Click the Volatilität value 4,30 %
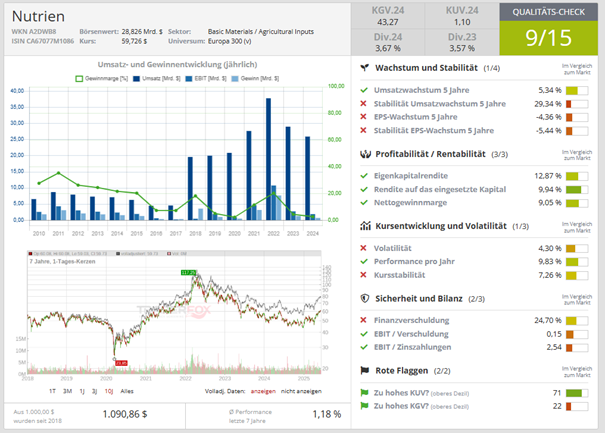This screenshot has height=433, width=605. 550,248
